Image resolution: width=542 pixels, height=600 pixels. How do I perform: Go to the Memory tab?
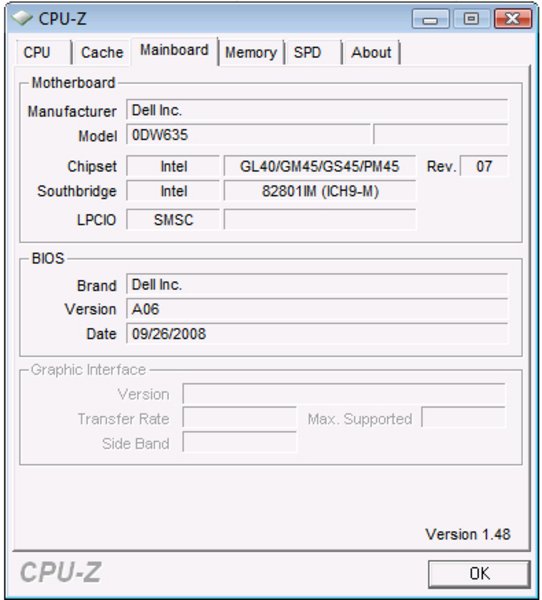tap(251, 52)
